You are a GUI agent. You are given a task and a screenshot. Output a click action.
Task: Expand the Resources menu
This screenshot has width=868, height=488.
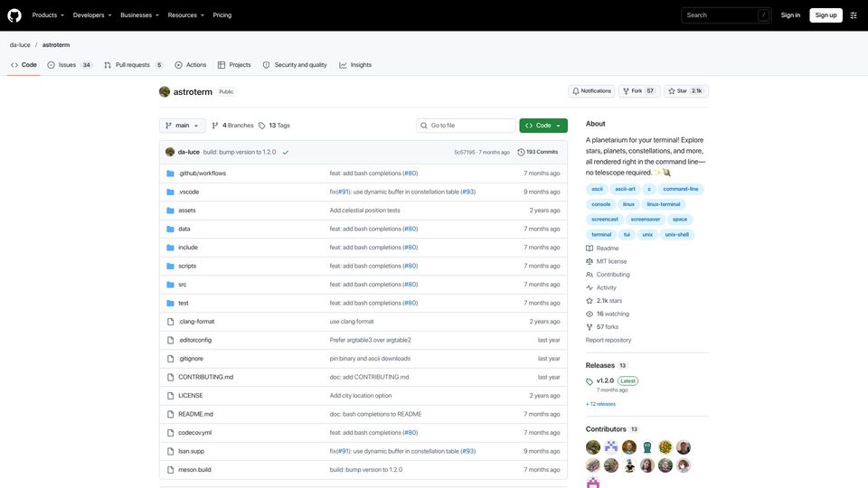click(x=186, y=15)
